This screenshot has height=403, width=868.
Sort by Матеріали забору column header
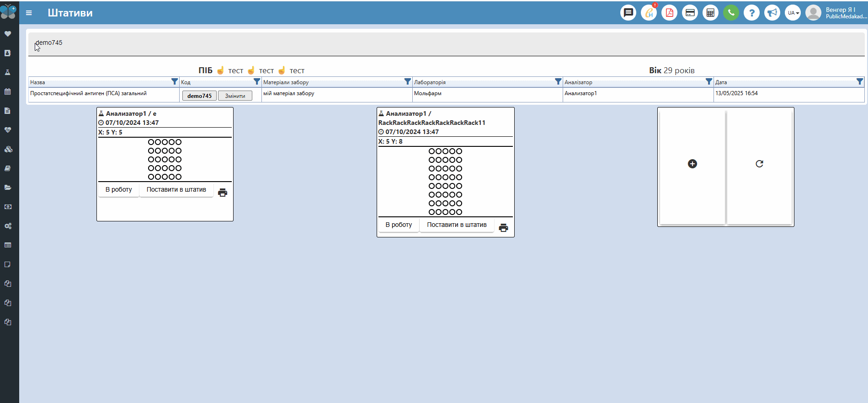(286, 82)
